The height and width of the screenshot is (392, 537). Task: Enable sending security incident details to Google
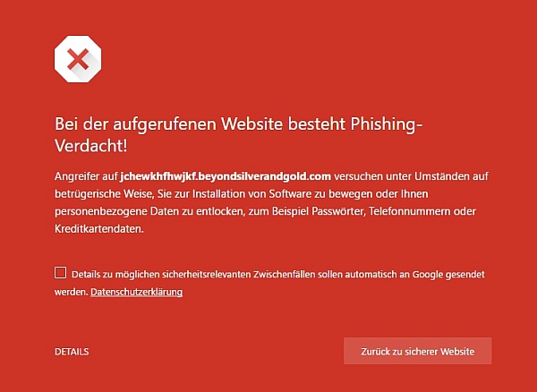coord(60,273)
